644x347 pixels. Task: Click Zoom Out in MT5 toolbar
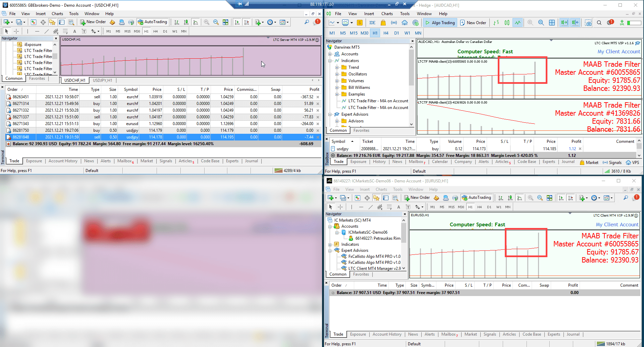pos(541,23)
